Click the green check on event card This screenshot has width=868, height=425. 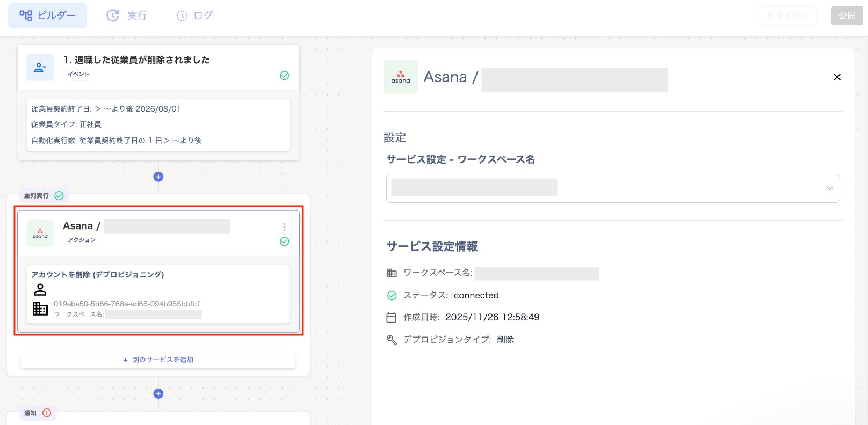[x=285, y=76]
